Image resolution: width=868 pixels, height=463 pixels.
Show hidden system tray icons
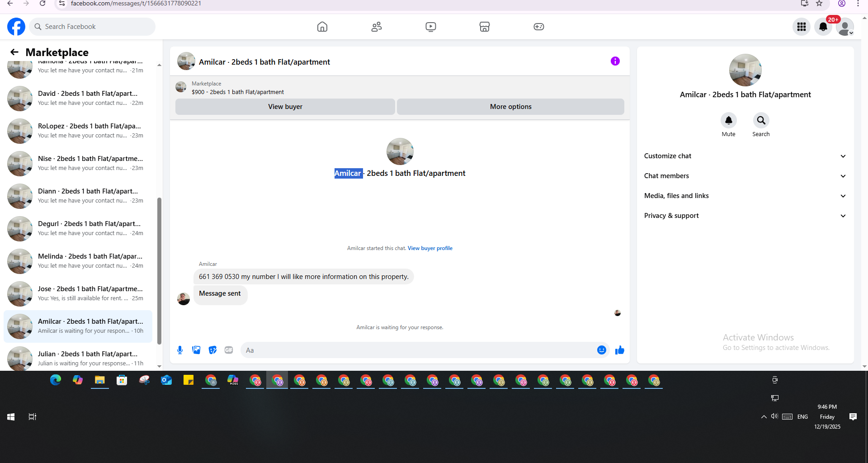pyautogui.click(x=764, y=417)
